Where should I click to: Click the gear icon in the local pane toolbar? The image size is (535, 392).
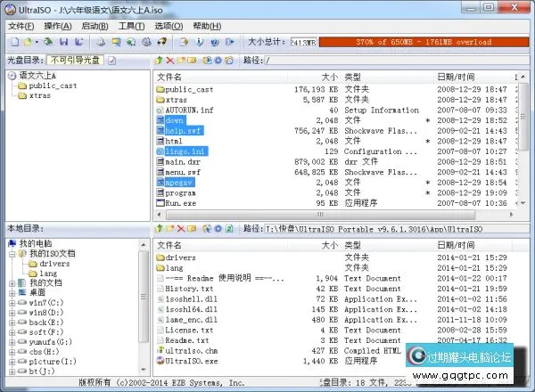click(218, 229)
